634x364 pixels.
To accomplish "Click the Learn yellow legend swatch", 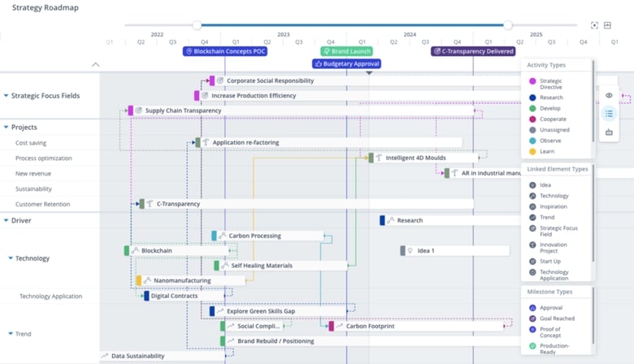I will [x=532, y=151].
